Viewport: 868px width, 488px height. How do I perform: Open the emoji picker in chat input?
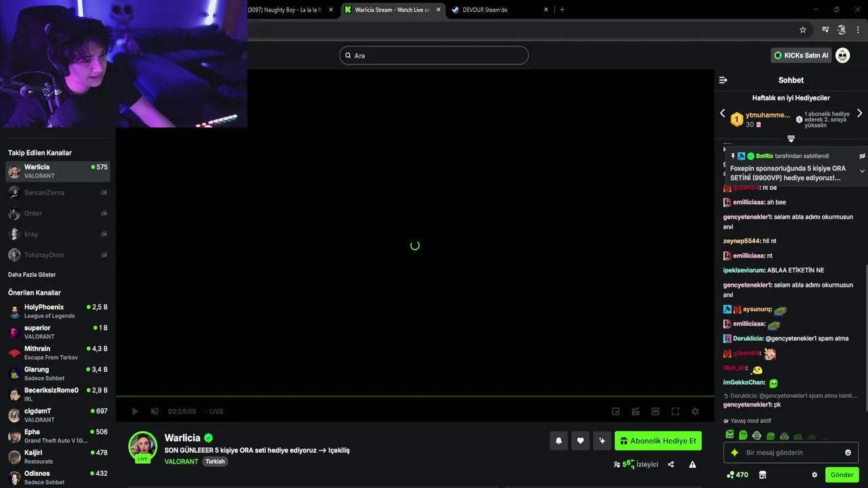(x=848, y=453)
